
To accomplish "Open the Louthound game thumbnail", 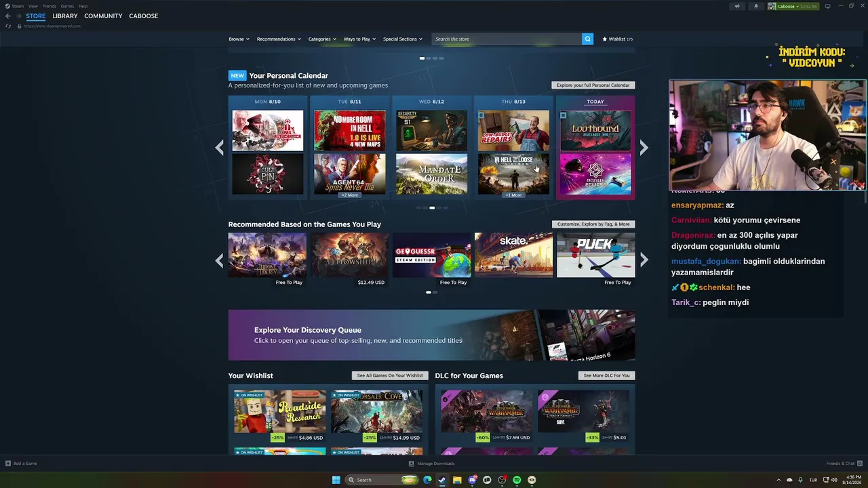I will pyautogui.click(x=595, y=130).
